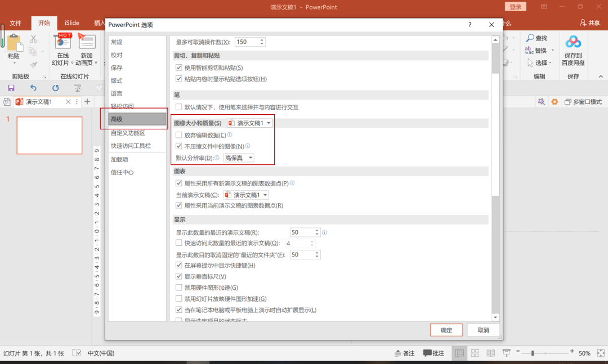Click the OK (确定) button

click(x=446, y=330)
